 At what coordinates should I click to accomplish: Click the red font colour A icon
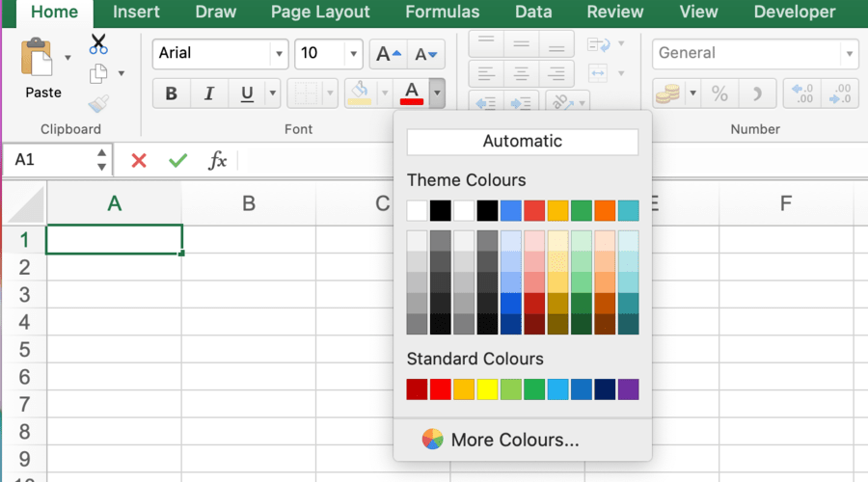coord(412,93)
